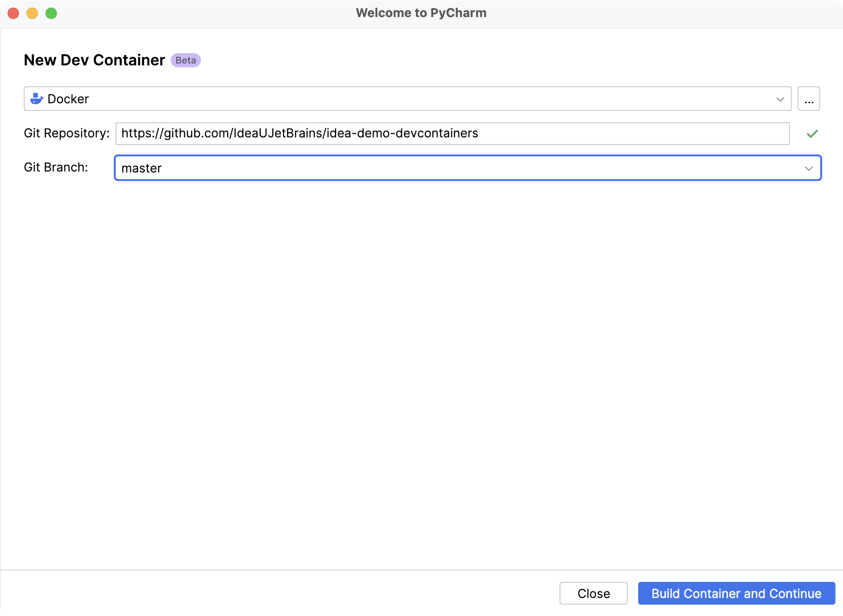The height and width of the screenshot is (616, 843).
Task: Click the Git Repository URL field
Action: pos(452,134)
